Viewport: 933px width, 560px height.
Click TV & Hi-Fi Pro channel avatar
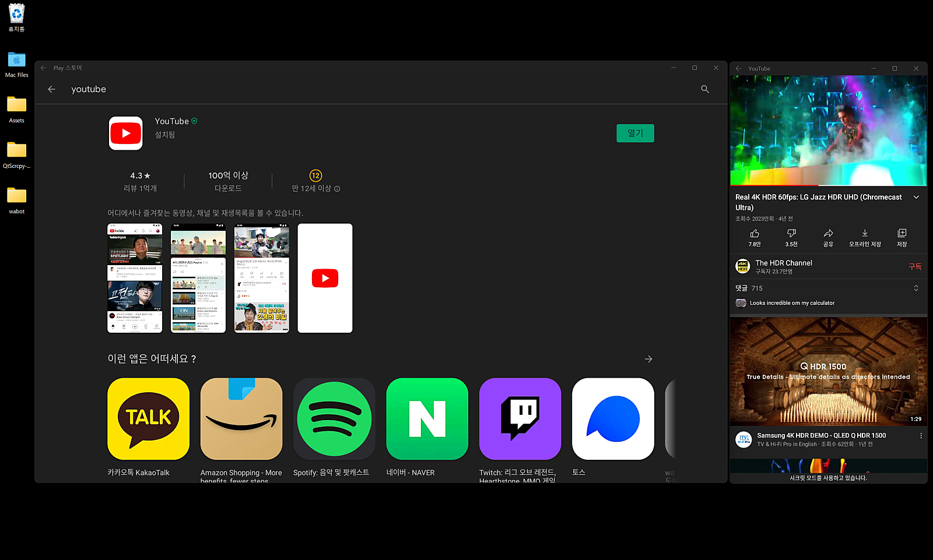743,439
